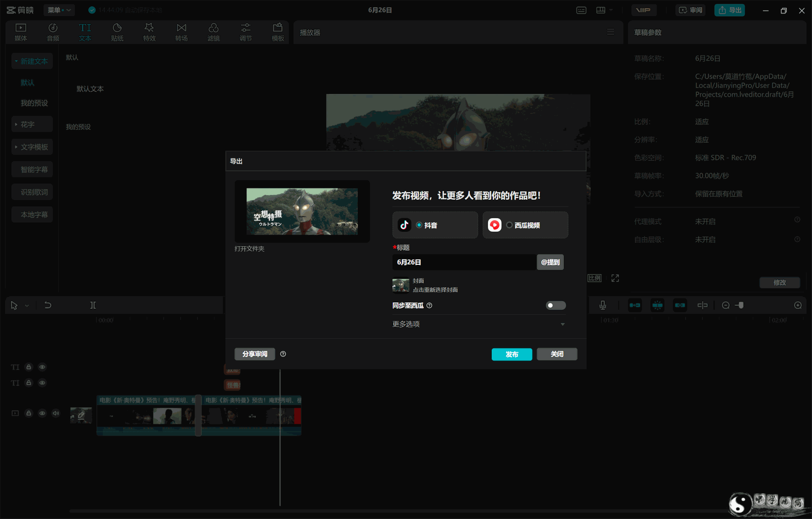Select the 抖音 radio option
The width and height of the screenshot is (812, 519).
pyautogui.click(x=419, y=225)
